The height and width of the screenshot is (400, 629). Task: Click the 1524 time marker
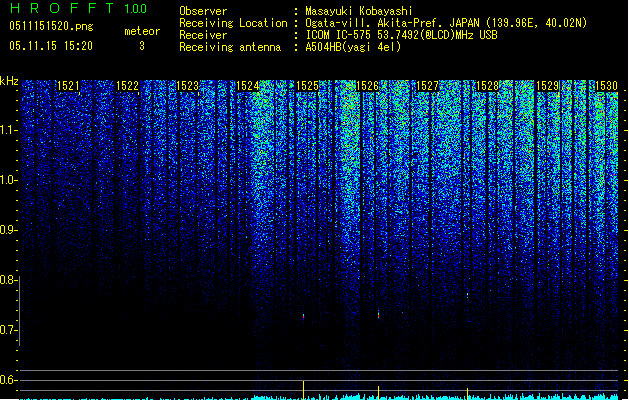(x=248, y=86)
